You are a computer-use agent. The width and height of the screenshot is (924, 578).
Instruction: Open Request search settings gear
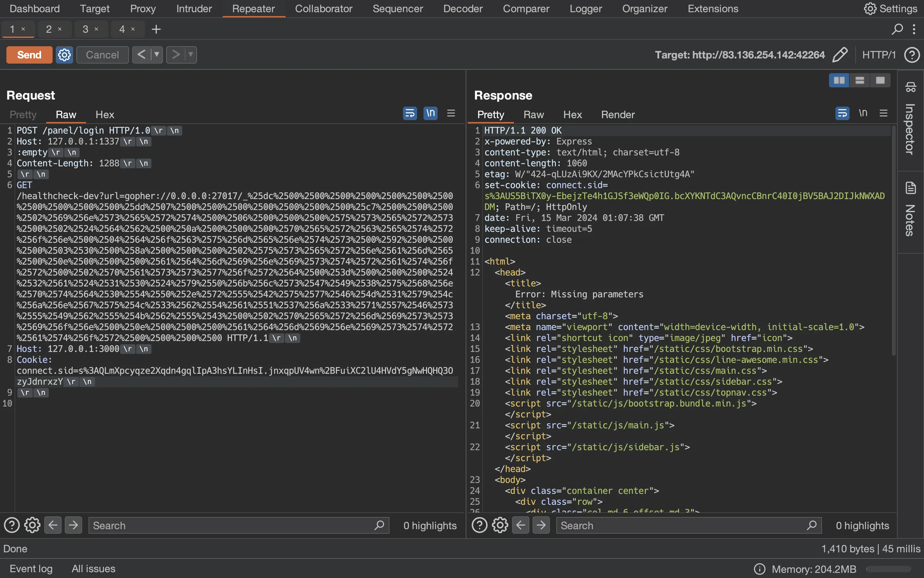click(x=32, y=525)
